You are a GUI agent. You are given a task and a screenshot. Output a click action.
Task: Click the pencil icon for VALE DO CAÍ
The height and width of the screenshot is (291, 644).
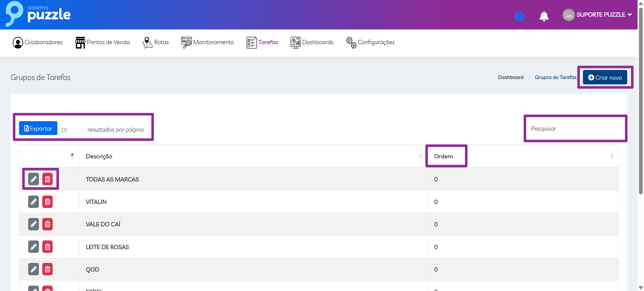click(34, 224)
